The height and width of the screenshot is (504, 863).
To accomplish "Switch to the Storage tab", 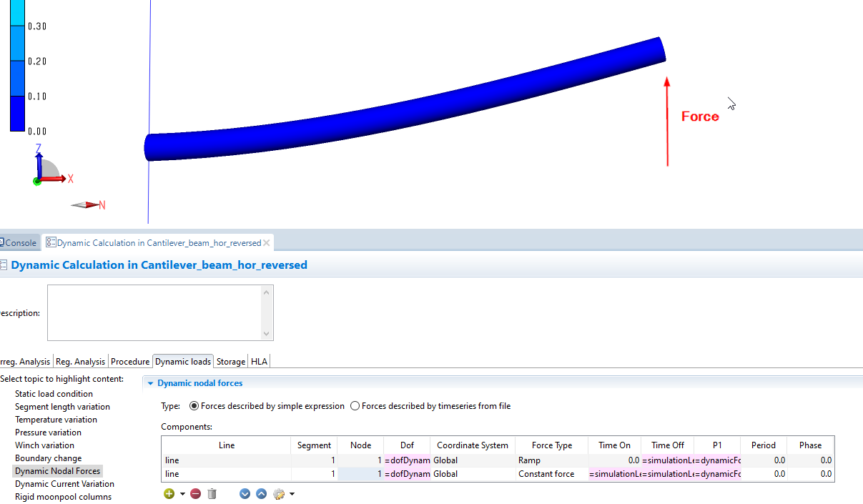I will coord(230,362).
